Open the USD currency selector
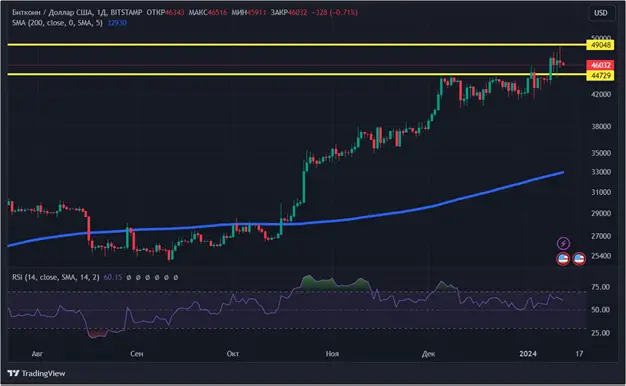Viewport: 626px width, 386px height. click(601, 13)
